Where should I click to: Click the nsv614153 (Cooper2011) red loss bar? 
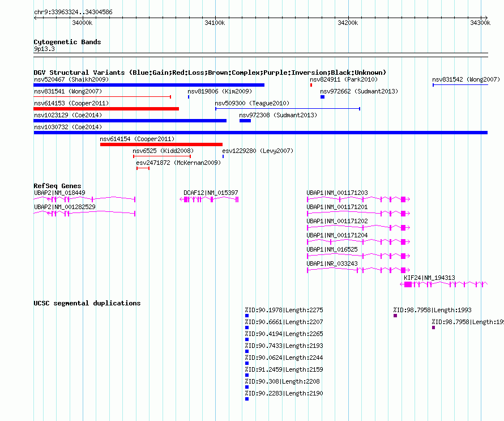106,109
